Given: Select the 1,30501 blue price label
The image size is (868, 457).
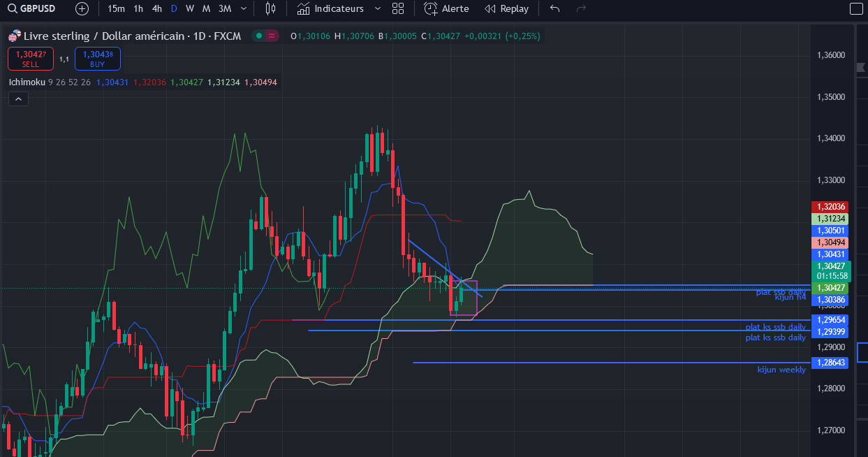Looking at the screenshot, I should click(830, 231).
